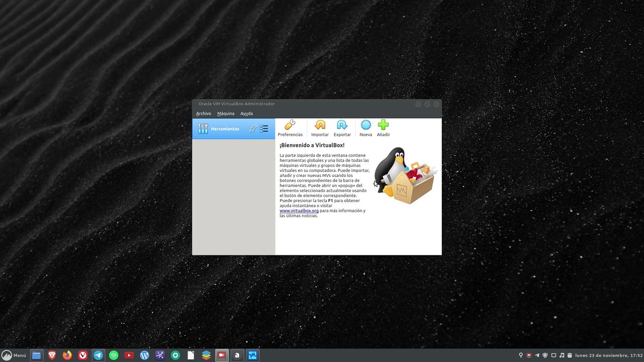Close the VirtualBox Administrador window
Image resolution: width=644 pixels, height=362 pixels.
[436, 104]
